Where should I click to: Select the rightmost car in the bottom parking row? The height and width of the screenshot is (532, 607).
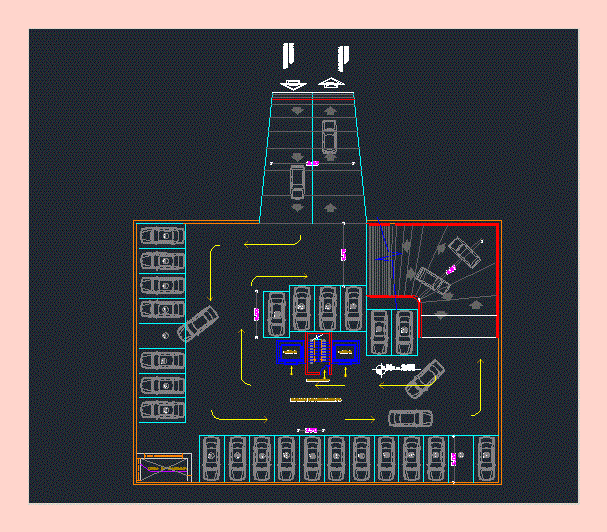pyautogui.click(x=486, y=459)
